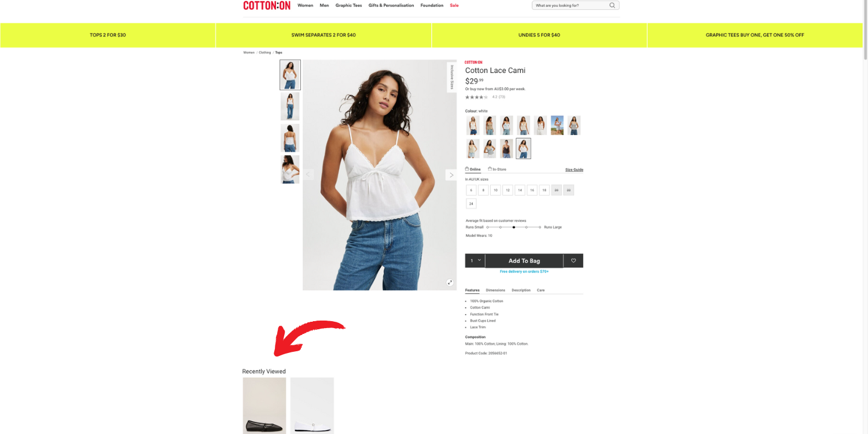Open the quantity dropdown
Image resolution: width=868 pixels, height=434 pixels.
pos(475,260)
